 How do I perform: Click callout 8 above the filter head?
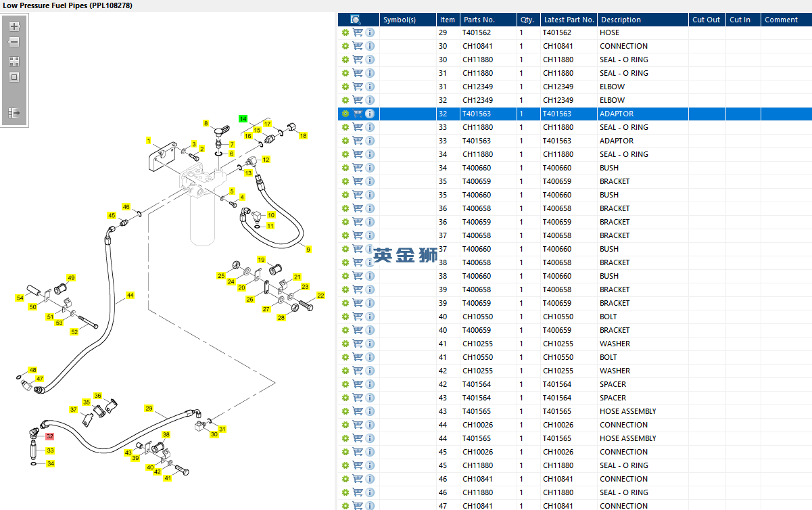click(x=206, y=123)
